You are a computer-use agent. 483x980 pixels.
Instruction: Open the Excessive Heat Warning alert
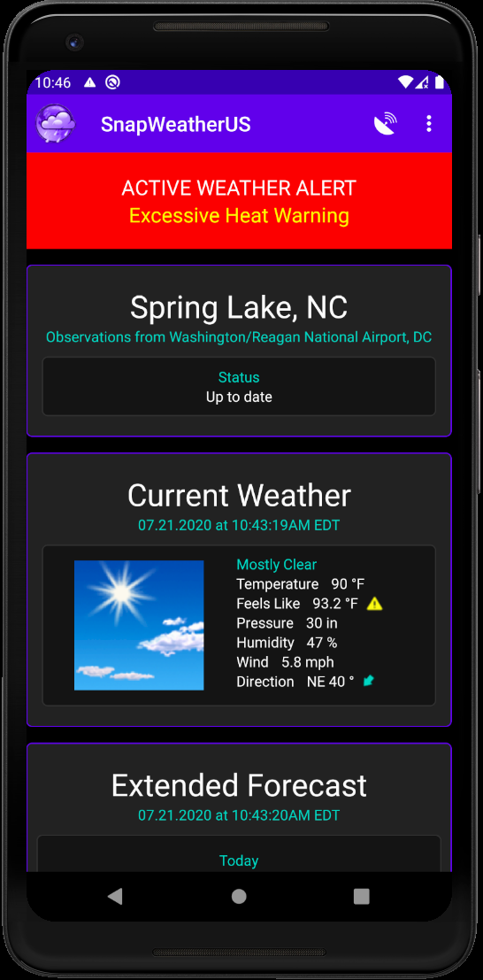pos(239,216)
